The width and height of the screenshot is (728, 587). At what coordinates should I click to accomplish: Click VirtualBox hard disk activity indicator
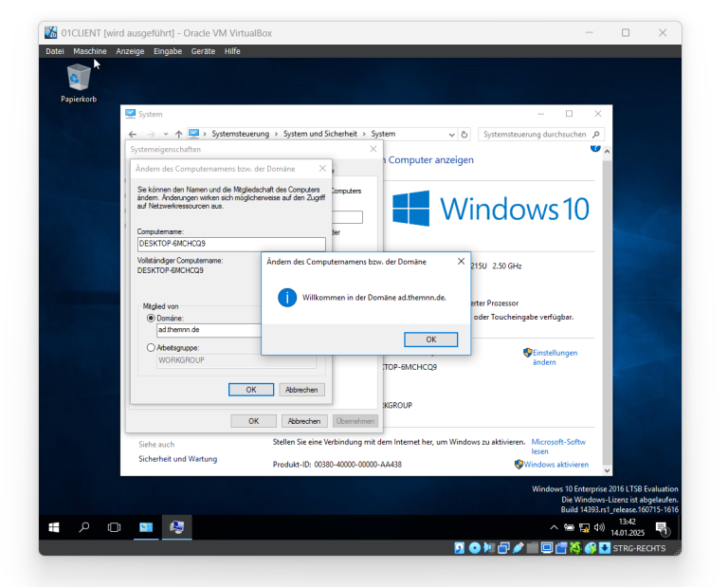tap(459, 548)
